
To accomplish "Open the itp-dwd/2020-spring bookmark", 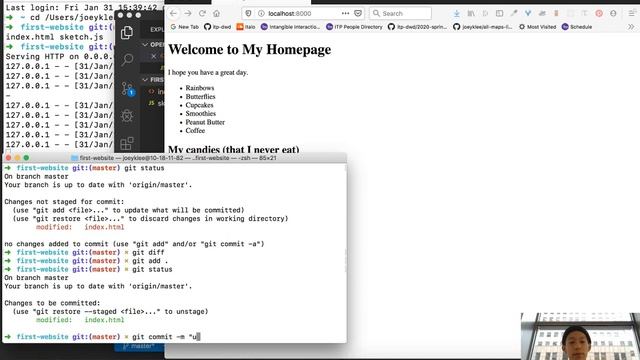I will [418, 27].
